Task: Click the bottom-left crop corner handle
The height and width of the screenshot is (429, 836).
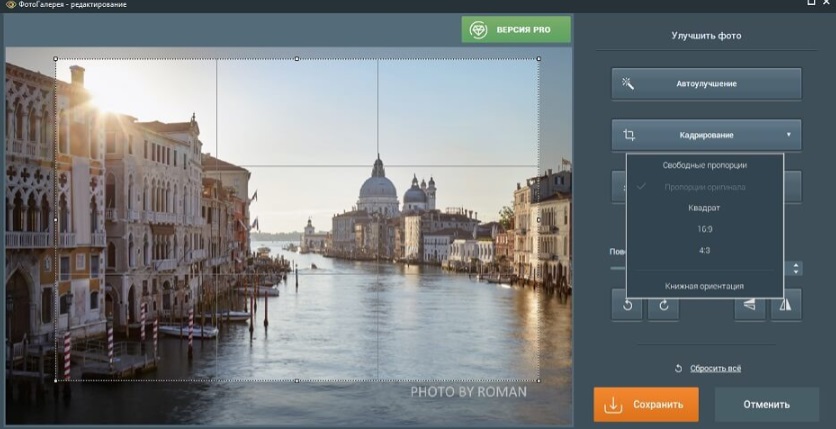Action: tap(56, 380)
